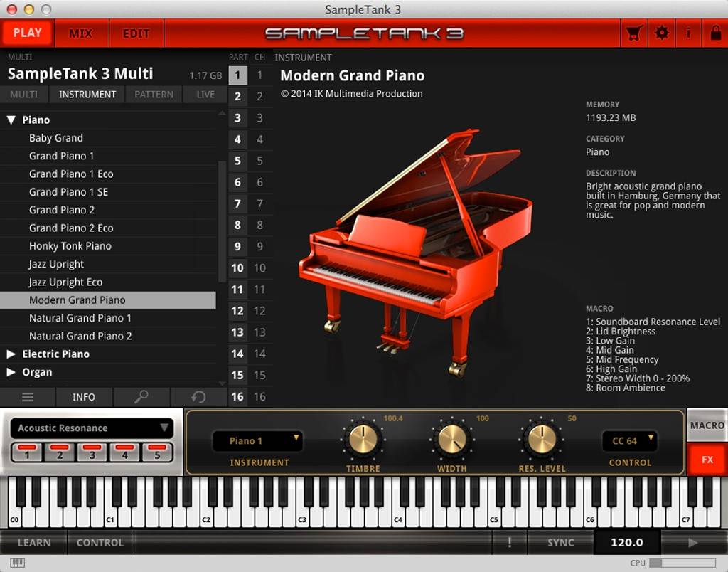Open the settings gear menu
The image size is (728, 572).
click(x=662, y=33)
